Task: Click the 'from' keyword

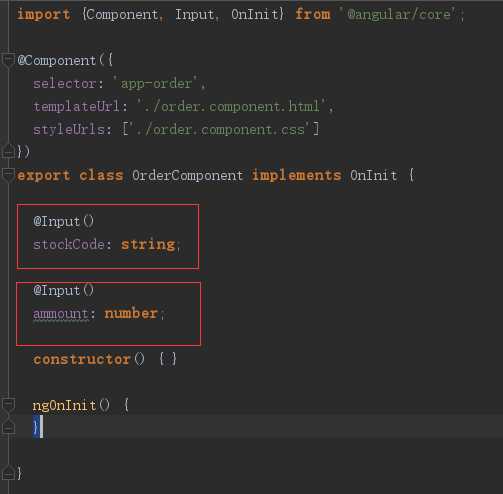Action: (x=313, y=14)
